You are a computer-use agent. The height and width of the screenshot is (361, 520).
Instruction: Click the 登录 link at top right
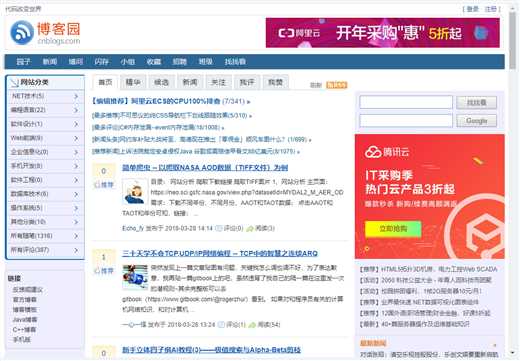[473, 9]
